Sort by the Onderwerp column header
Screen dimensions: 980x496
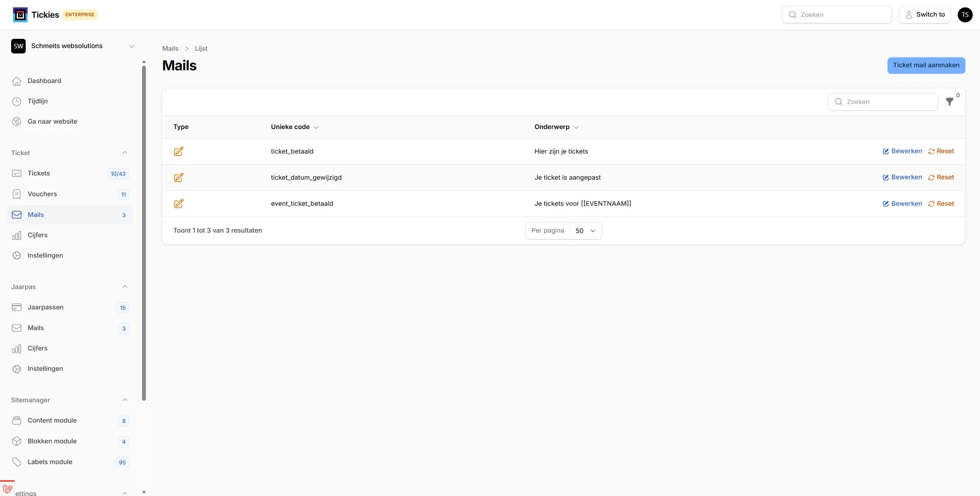552,127
